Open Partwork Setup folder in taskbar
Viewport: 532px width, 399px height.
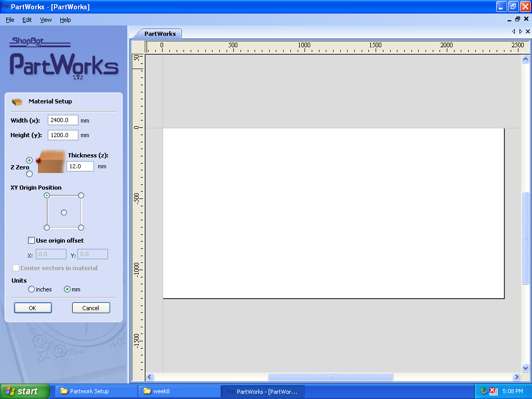point(96,391)
